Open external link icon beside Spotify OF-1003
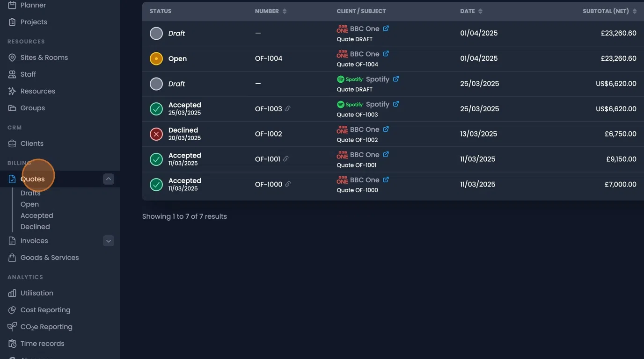This screenshot has height=359, width=644. (x=396, y=104)
